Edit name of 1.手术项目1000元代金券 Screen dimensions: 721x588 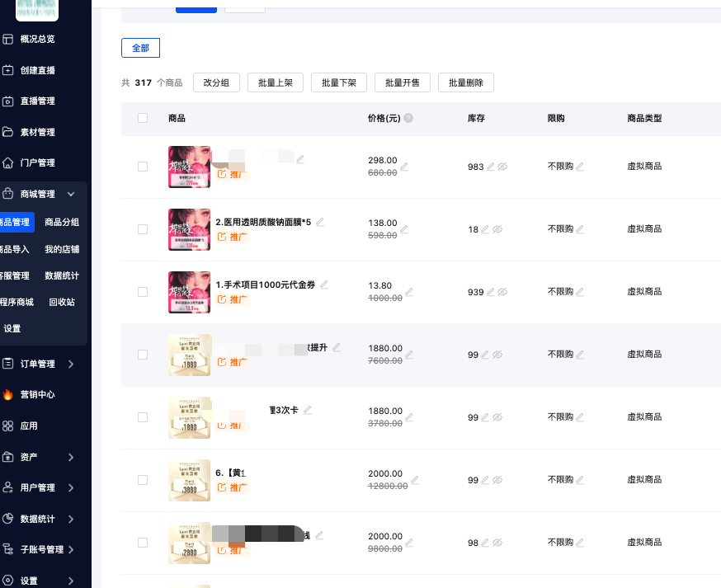point(324,285)
